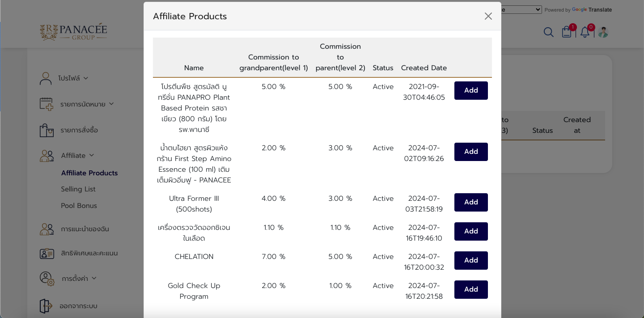Screen dimensions: 644x318
Task: Open the Google Translate language dropdown
Action: point(521,9)
